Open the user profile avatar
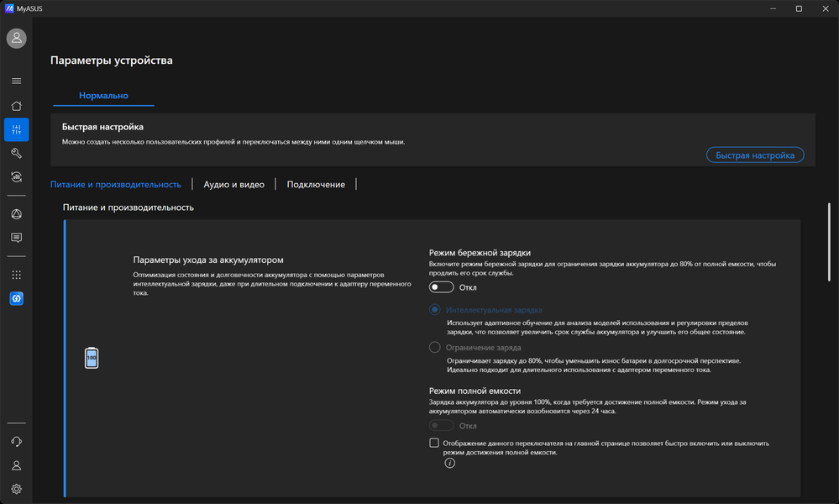 17,38
